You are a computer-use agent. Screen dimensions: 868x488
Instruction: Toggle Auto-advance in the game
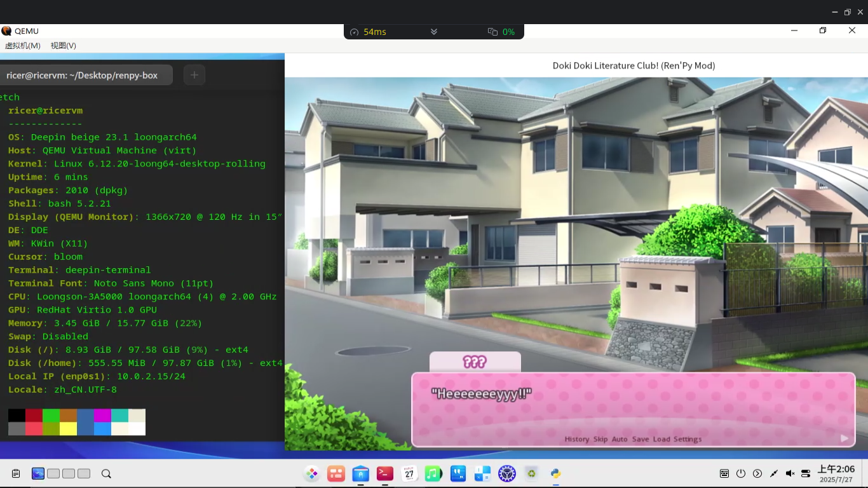click(620, 439)
